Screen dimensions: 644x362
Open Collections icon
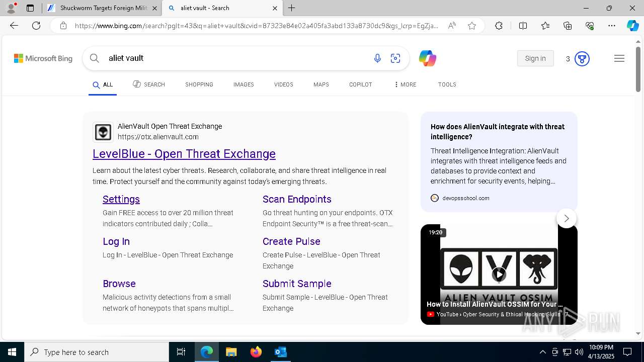click(x=568, y=26)
